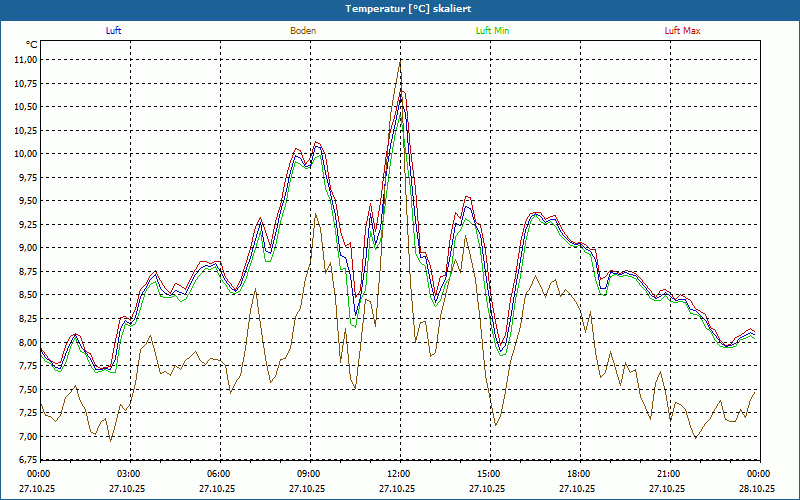The height and width of the screenshot is (500, 800).
Task: Select the 'Boden' legend label
Action: tap(303, 31)
